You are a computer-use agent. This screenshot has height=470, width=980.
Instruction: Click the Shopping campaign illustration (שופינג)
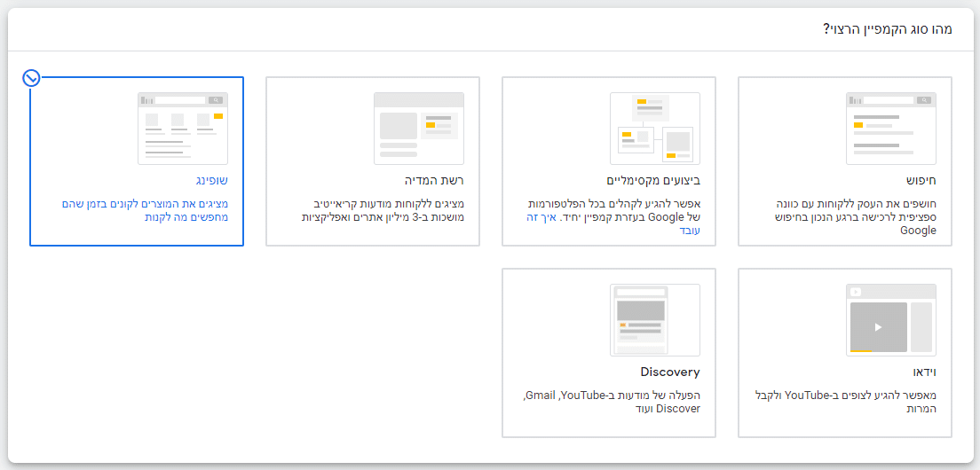click(183, 129)
